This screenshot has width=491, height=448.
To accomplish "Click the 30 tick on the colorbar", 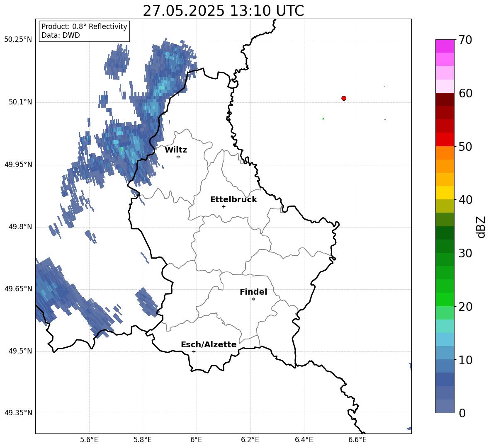I will (x=466, y=253).
